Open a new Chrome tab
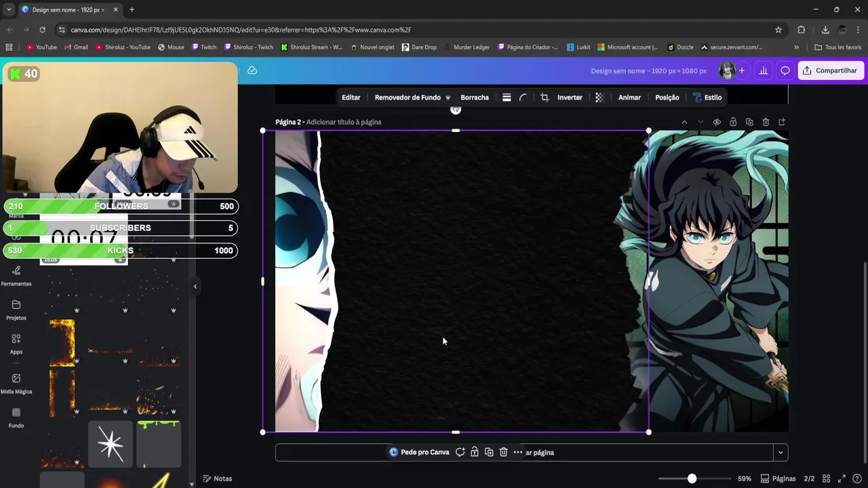Viewport: 868px width, 488px height. pyautogui.click(x=132, y=9)
